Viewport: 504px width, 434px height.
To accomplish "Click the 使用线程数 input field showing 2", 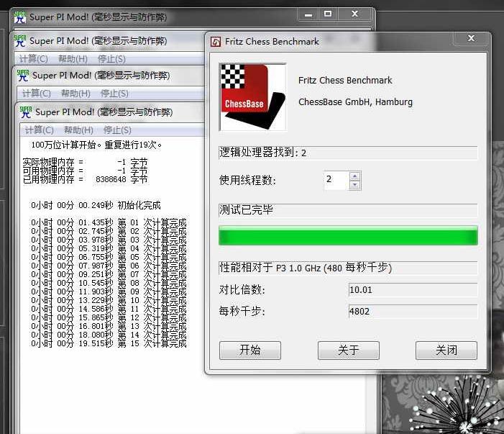I will pyautogui.click(x=336, y=180).
